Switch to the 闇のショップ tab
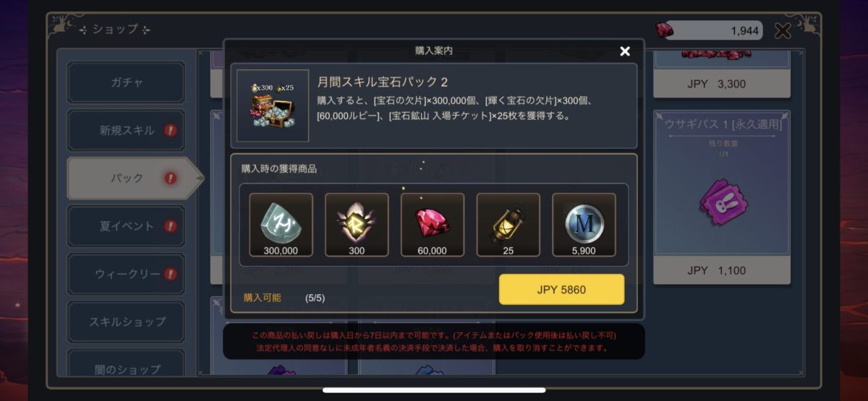The image size is (868, 401). 126,367
